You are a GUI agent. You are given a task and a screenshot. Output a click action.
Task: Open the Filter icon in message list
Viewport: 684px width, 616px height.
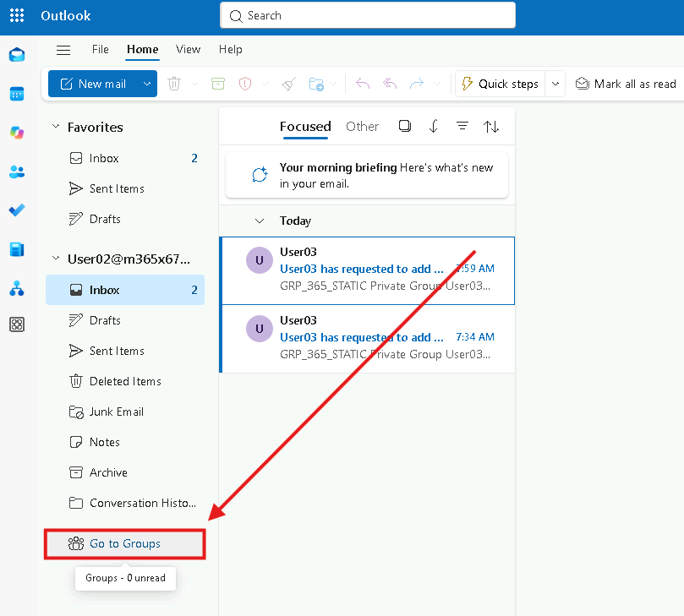(x=462, y=127)
